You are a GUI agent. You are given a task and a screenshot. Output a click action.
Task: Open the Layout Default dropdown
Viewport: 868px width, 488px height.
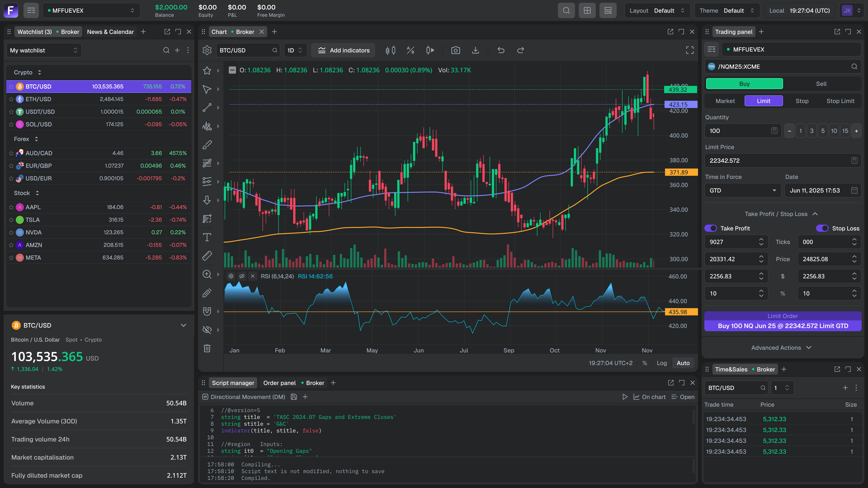[x=657, y=10]
